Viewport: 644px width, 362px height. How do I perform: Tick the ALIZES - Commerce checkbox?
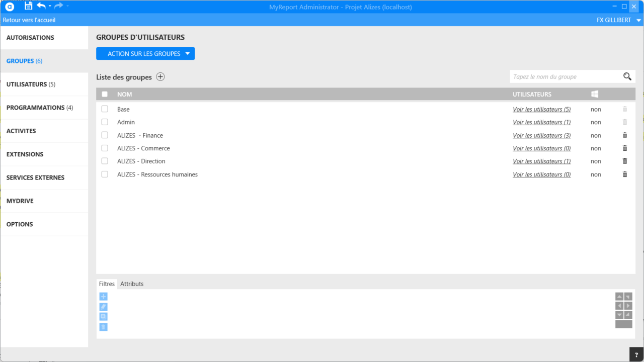(x=105, y=148)
